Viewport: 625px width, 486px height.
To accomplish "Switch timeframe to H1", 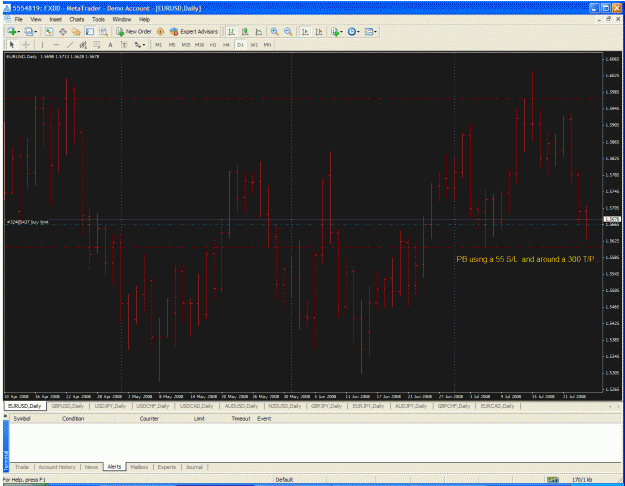I will 213,45.
